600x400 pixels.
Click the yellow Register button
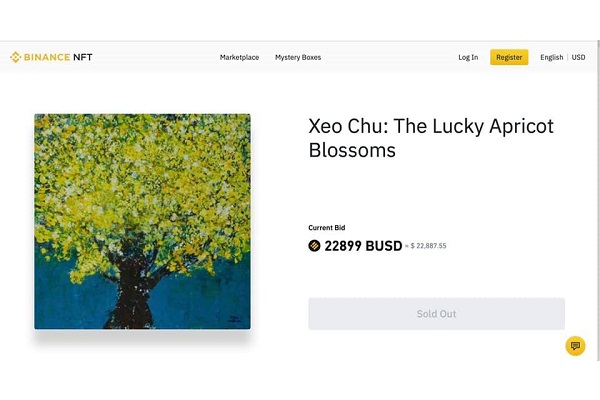(509, 57)
